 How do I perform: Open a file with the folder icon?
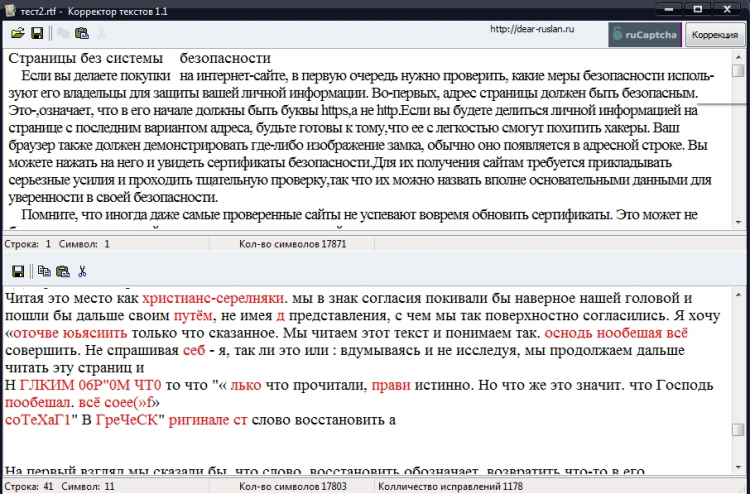click(18, 34)
